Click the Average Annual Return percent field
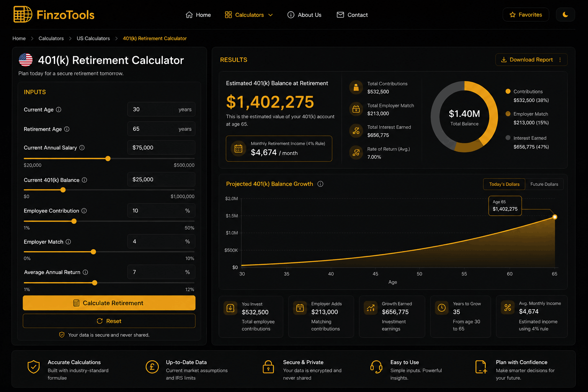 coord(161,272)
